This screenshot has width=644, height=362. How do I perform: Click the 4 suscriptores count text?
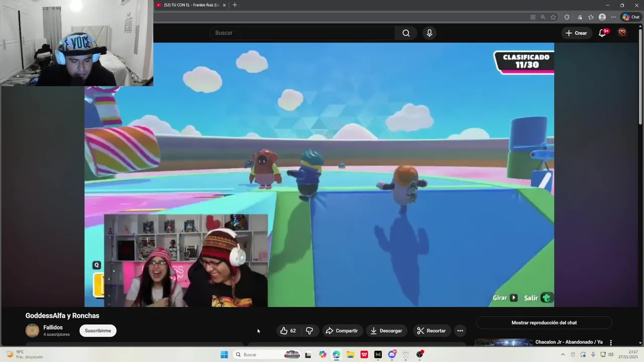[56, 334]
